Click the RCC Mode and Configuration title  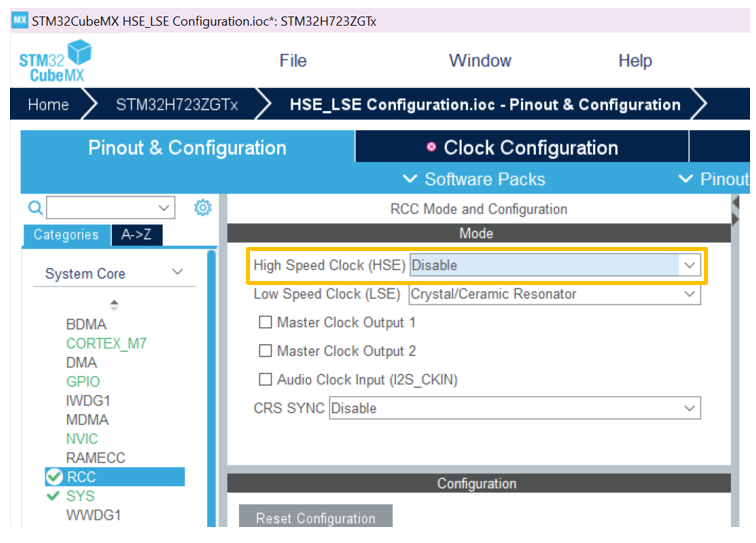479,209
